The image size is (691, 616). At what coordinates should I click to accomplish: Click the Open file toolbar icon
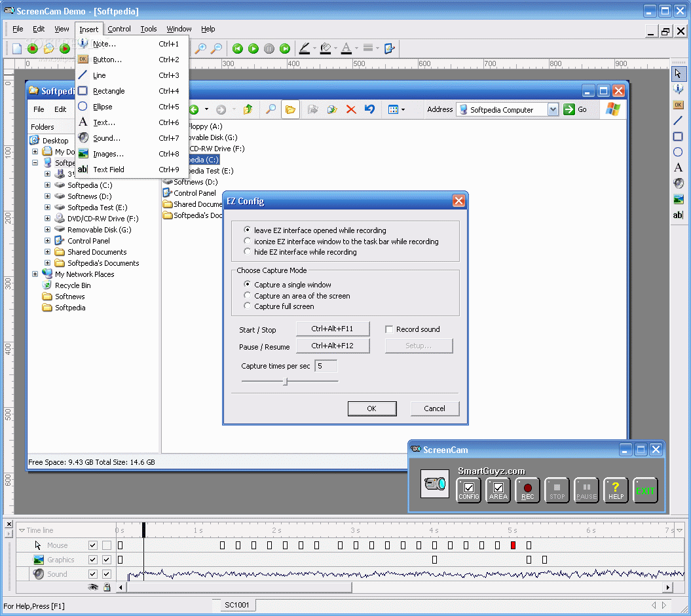click(x=48, y=48)
